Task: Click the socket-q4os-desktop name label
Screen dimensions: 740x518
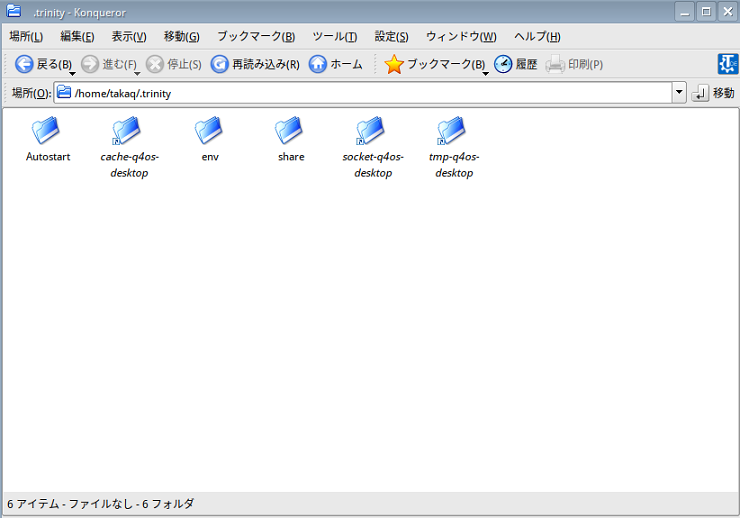Action: [x=373, y=165]
